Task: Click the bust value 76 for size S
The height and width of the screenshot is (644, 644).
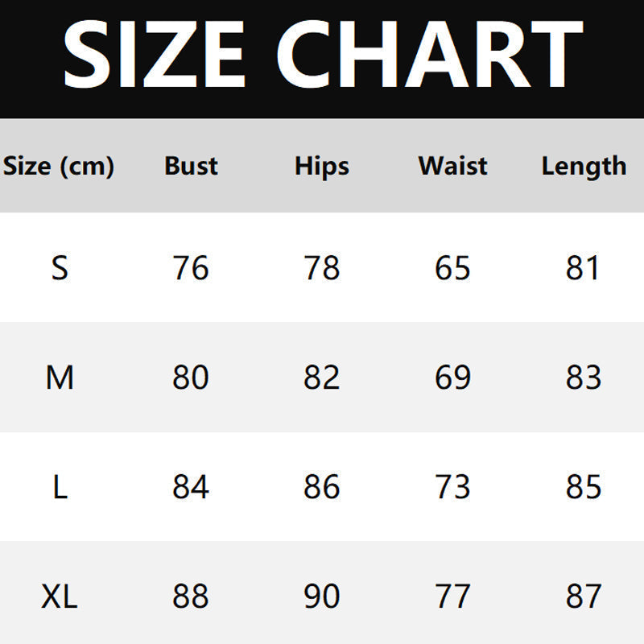Action: click(x=191, y=267)
